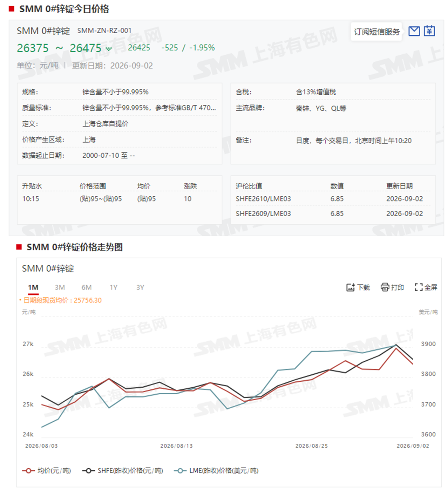448x490 pixels.
Task: Click the small green down arrow beside 26475
Action: click(109, 49)
